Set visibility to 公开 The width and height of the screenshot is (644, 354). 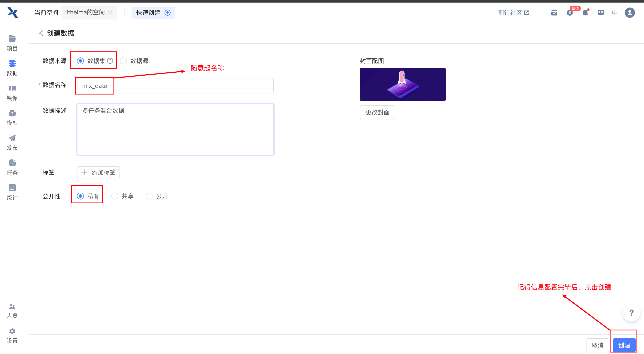pos(149,196)
